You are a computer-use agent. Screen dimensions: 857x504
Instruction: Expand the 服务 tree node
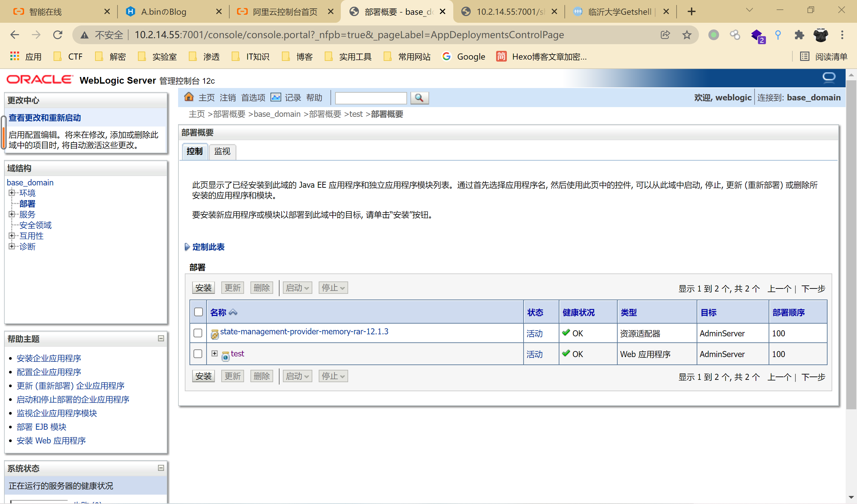coord(12,214)
